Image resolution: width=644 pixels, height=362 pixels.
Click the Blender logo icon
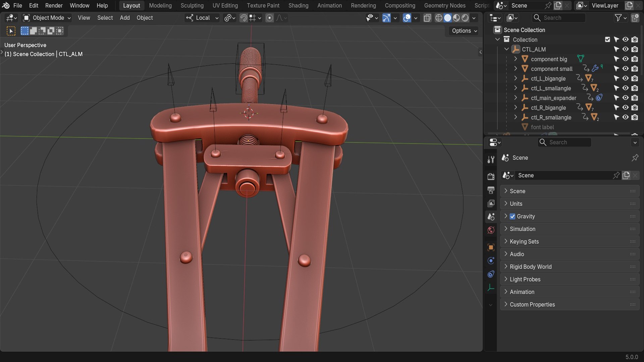click(x=6, y=5)
